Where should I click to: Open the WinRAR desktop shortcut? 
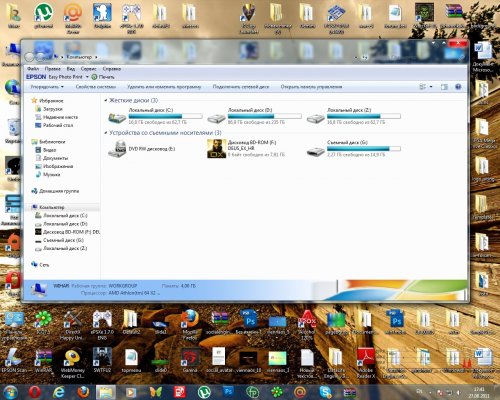pos(43,361)
